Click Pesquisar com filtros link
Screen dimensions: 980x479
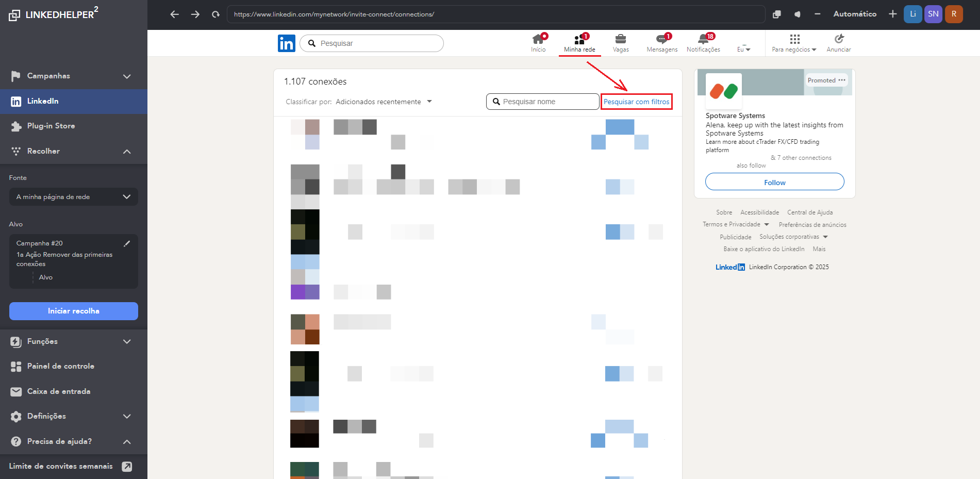click(x=636, y=102)
